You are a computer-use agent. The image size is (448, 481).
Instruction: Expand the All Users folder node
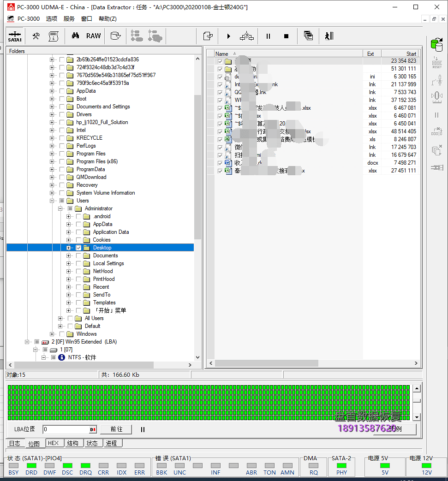tap(60, 318)
